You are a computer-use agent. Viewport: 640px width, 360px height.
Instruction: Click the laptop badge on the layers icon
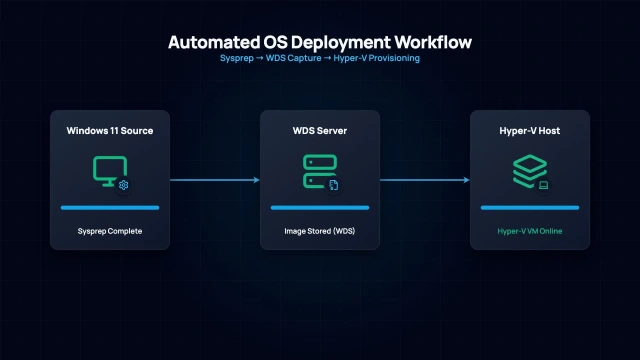click(543, 185)
